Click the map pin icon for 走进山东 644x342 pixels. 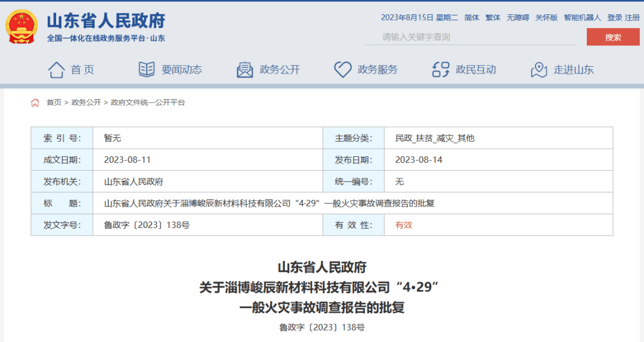538,70
